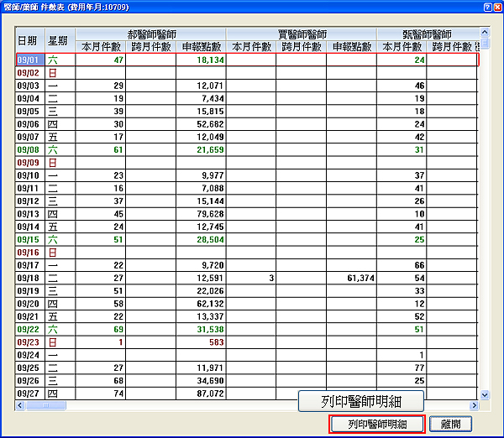Click the 79,628 cell in 09/13 row

[x=201, y=212]
